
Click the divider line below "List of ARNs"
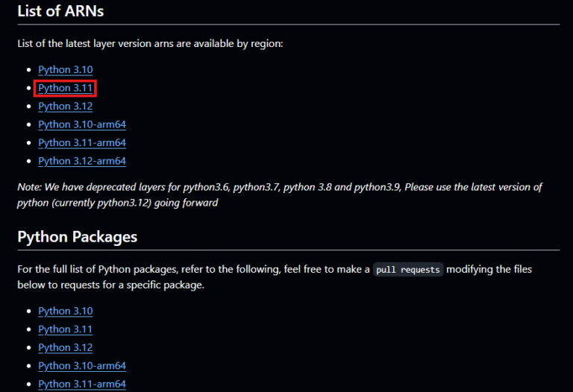pyautogui.click(x=288, y=25)
